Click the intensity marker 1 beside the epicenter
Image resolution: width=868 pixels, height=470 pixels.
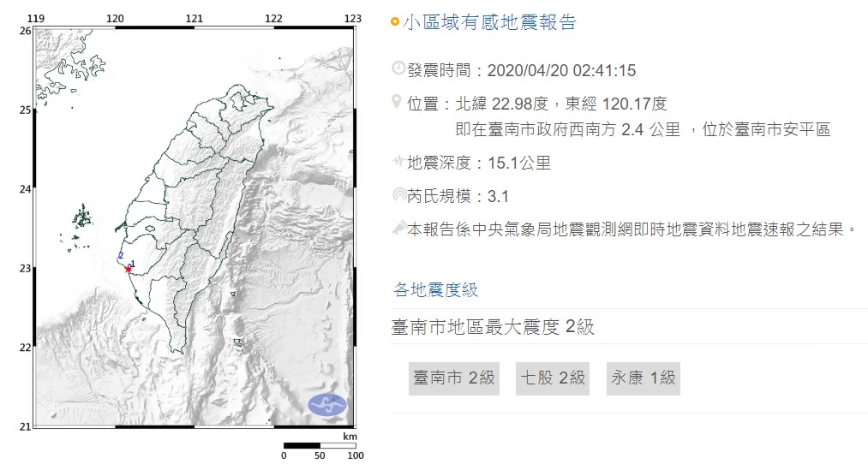pos(133,264)
